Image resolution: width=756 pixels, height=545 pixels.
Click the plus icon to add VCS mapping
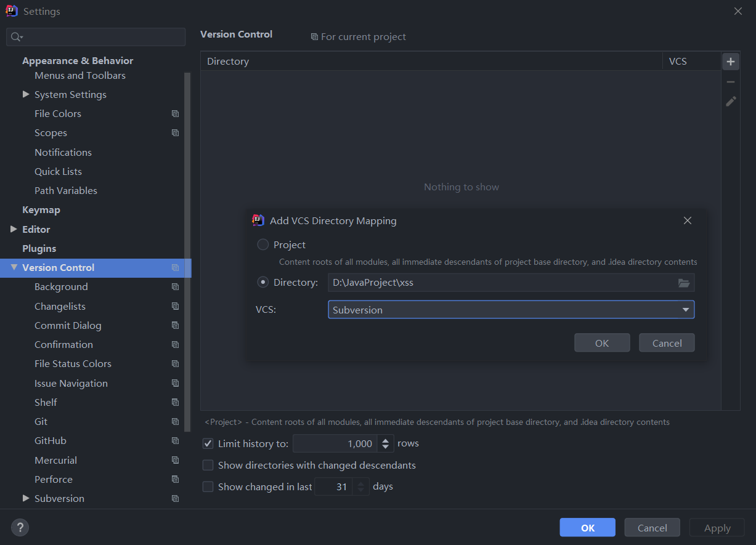(731, 62)
